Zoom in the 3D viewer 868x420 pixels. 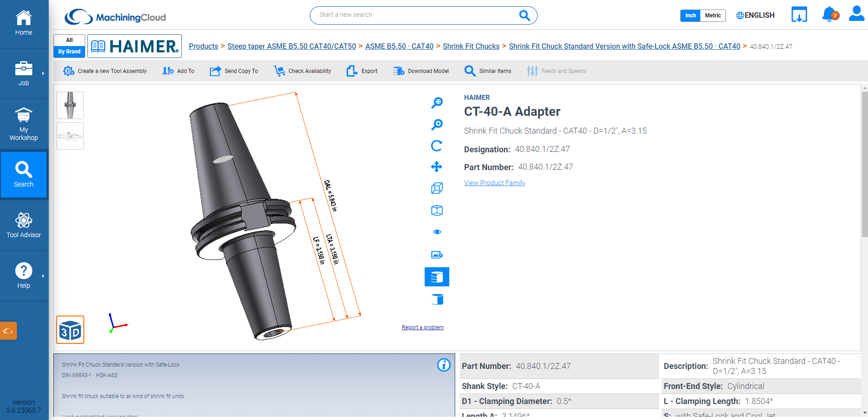pos(437,124)
